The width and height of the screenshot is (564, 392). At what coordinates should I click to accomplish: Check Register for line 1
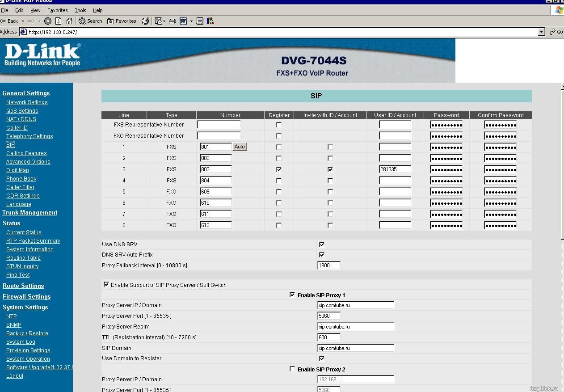(x=279, y=147)
